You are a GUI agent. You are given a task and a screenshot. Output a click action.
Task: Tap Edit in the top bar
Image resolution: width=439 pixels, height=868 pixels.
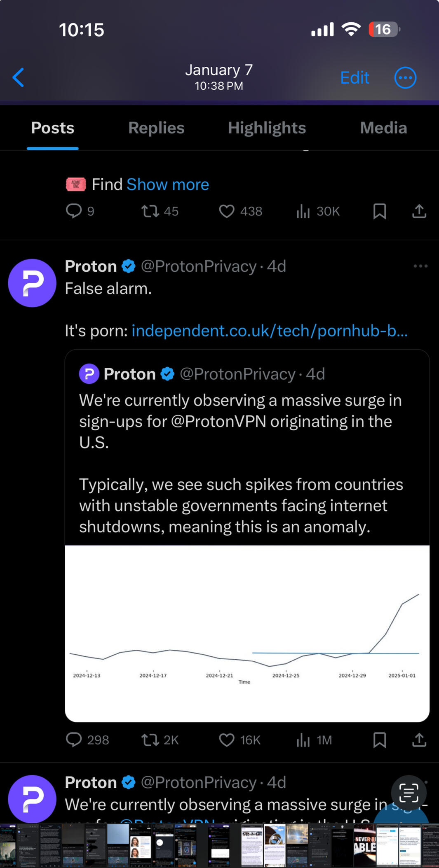[354, 77]
